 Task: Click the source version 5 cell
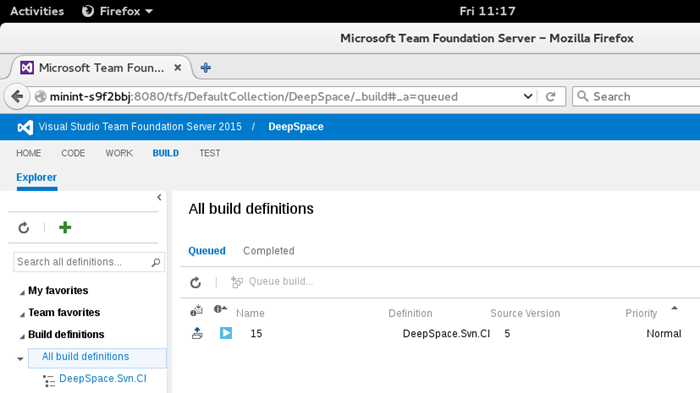507,334
